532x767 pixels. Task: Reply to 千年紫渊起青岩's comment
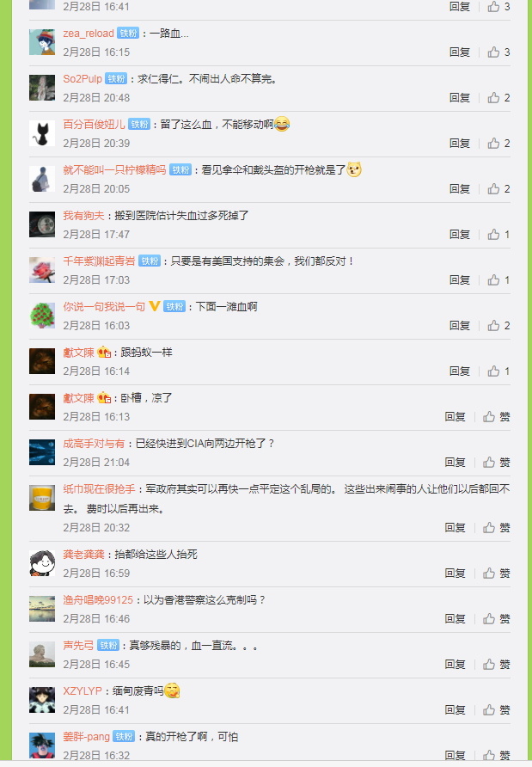460,279
